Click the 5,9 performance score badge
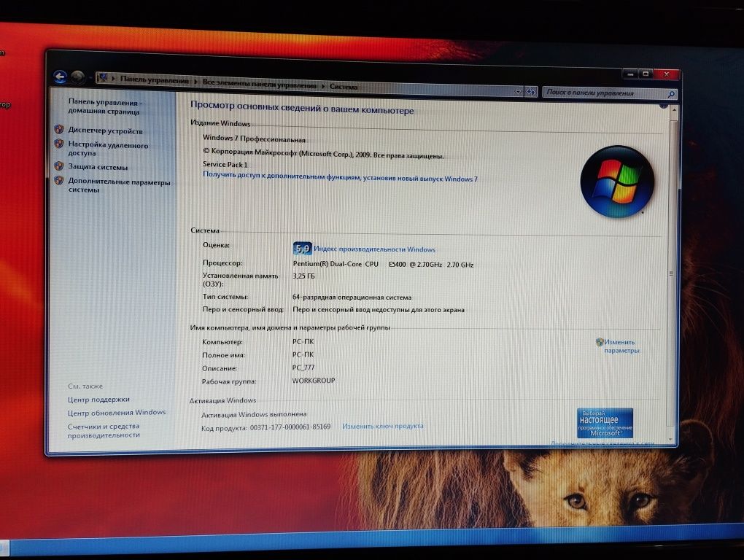Image resolution: width=744 pixels, height=560 pixels. click(302, 248)
